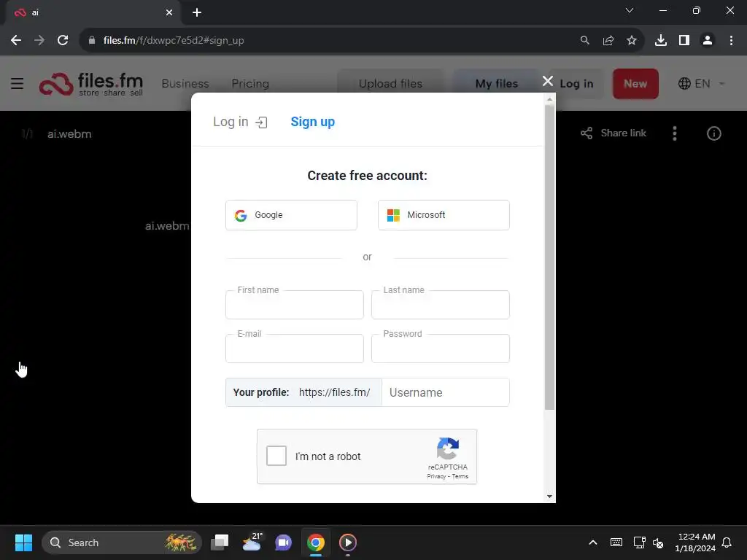Open the browser downloads icon
This screenshot has height=560, width=747.
tap(661, 41)
